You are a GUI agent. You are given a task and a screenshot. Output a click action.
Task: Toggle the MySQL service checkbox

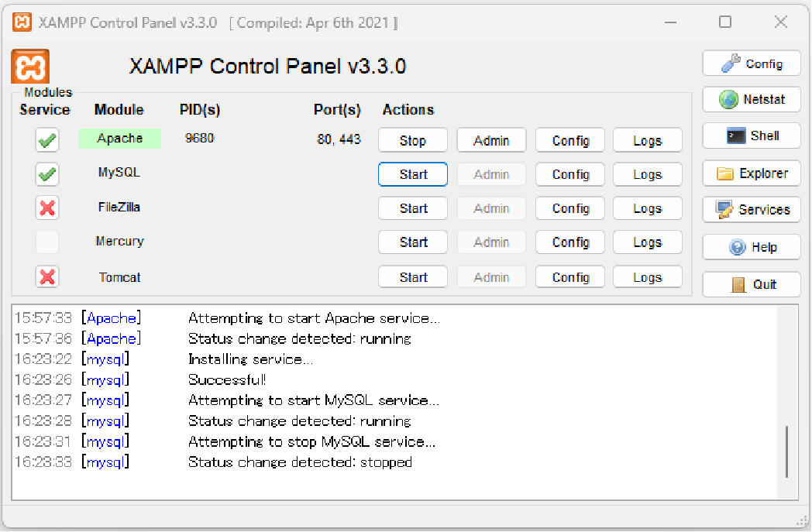tap(47, 174)
